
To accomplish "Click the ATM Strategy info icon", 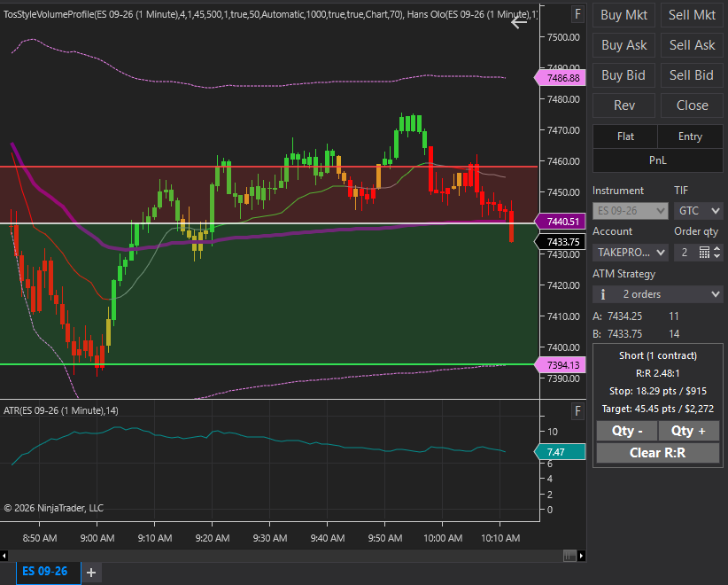I will (602, 294).
